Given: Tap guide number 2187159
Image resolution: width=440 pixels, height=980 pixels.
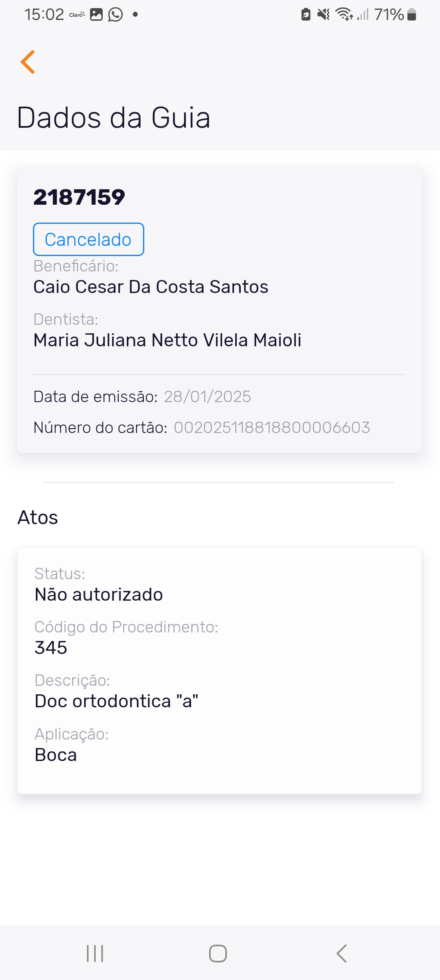Looking at the screenshot, I should click(79, 197).
